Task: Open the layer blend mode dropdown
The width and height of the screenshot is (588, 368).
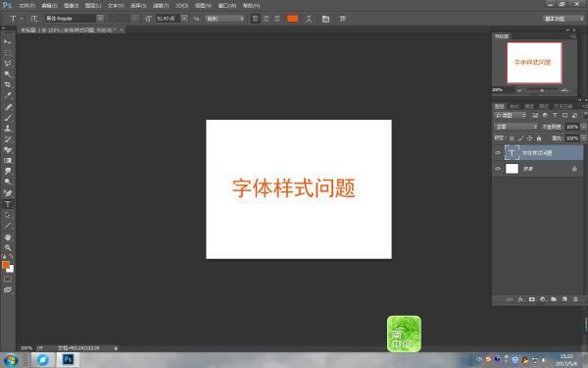Action: pos(516,127)
